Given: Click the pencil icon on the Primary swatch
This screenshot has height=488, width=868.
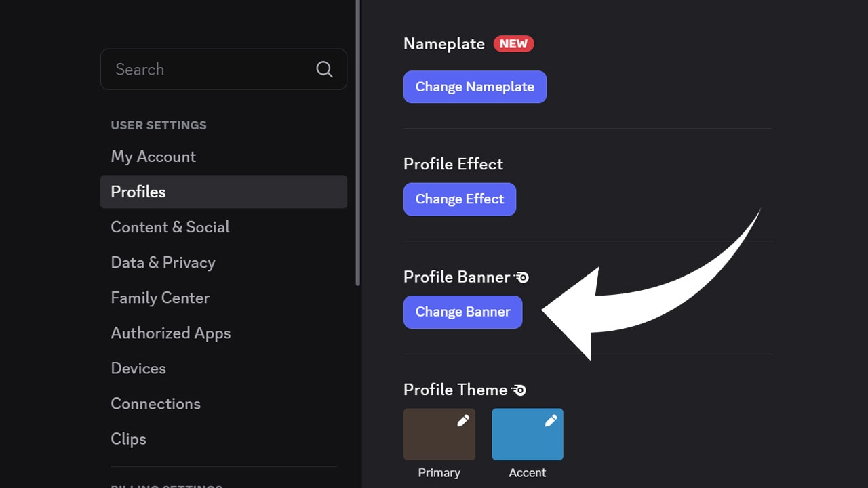Looking at the screenshot, I should (463, 419).
